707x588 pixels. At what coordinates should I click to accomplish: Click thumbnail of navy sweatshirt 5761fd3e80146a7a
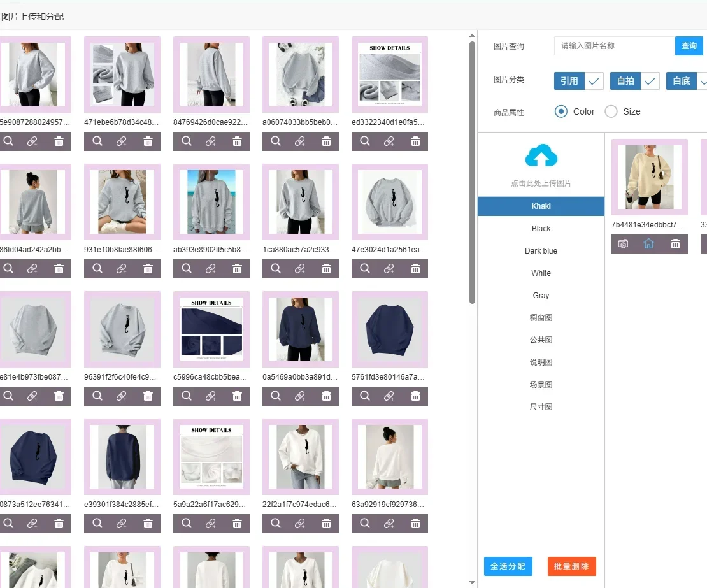point(390,329)
